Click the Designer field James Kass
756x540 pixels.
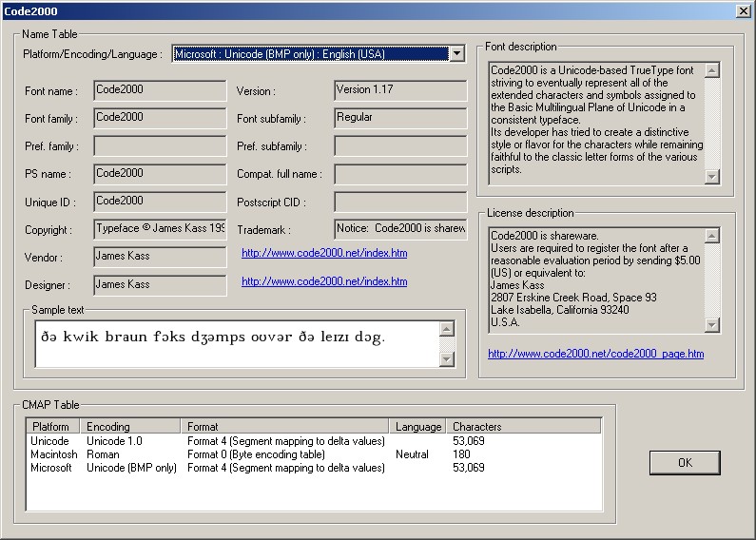(x=160, y=285)
